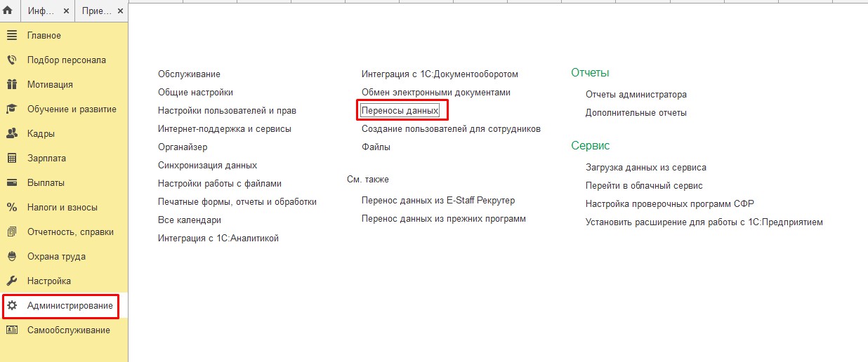This screenshot has width=868, height=362.
Task: Open Дополнительные отчеты
Action: (x=636, y=113)
